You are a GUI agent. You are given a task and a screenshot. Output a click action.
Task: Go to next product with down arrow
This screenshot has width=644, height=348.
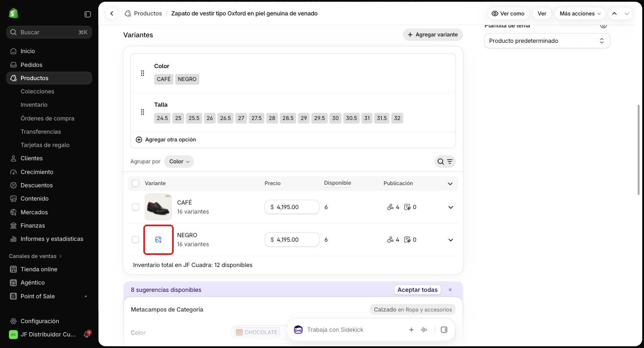click(627, 13)
